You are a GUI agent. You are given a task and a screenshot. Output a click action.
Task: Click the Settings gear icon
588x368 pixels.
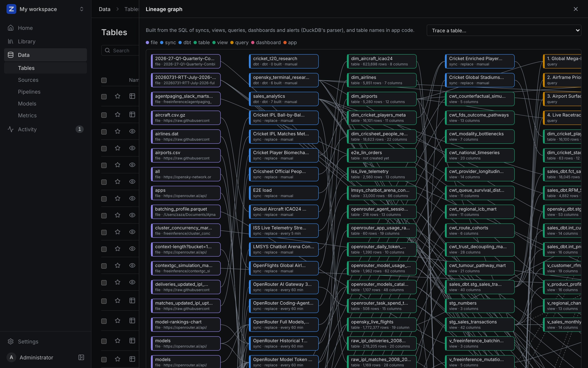tap(10, 341)
